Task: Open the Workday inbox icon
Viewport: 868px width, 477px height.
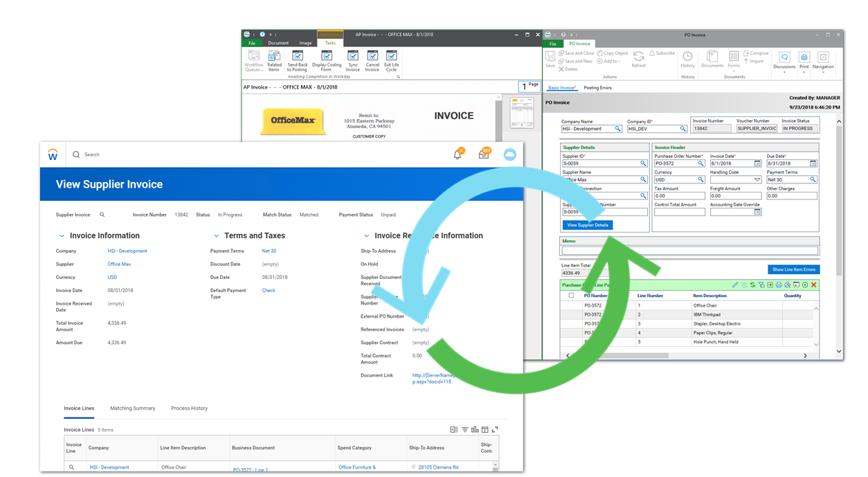Action: (x=483, y=155)
